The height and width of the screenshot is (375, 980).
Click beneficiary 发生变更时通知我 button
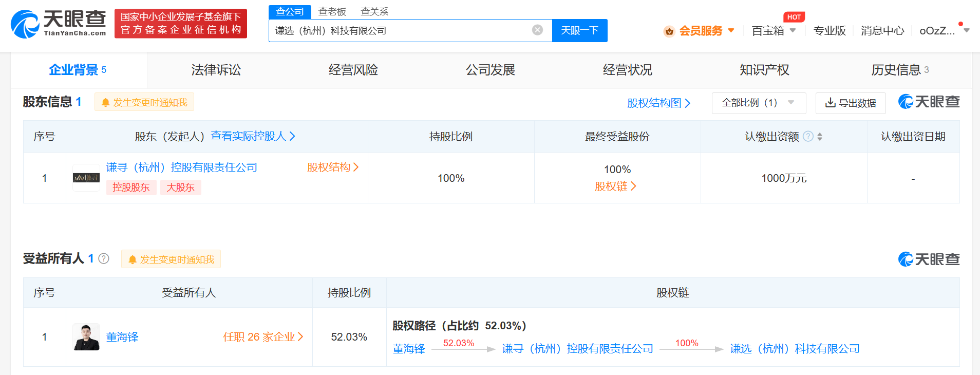pyautogui.click(x=171, y=259)
